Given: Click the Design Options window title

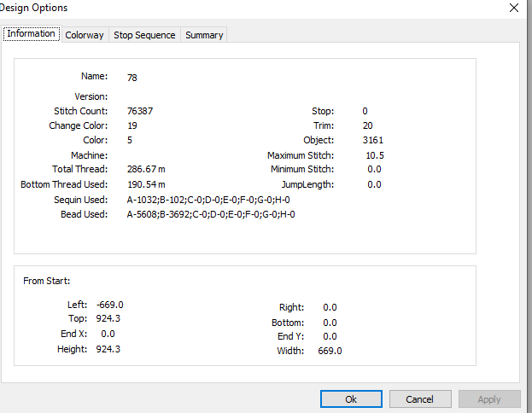Looking at the screenshot, I should tap(33, 8).
